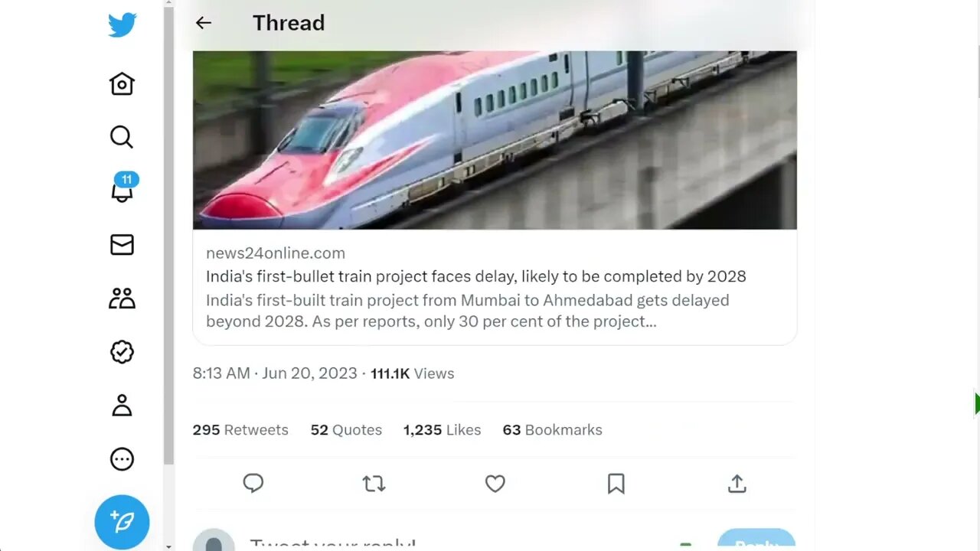Open the Profile person icon
Image resolution: width=980 pixels, height=551 pixels.
coord(122,406)
